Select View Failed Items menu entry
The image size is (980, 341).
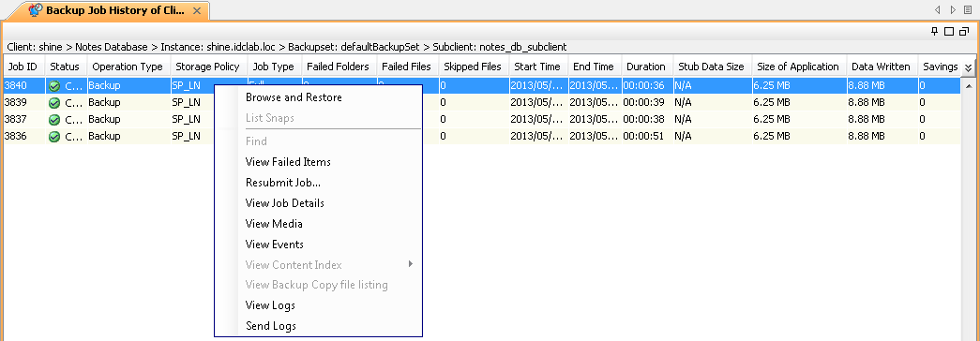tap(288, 162)
